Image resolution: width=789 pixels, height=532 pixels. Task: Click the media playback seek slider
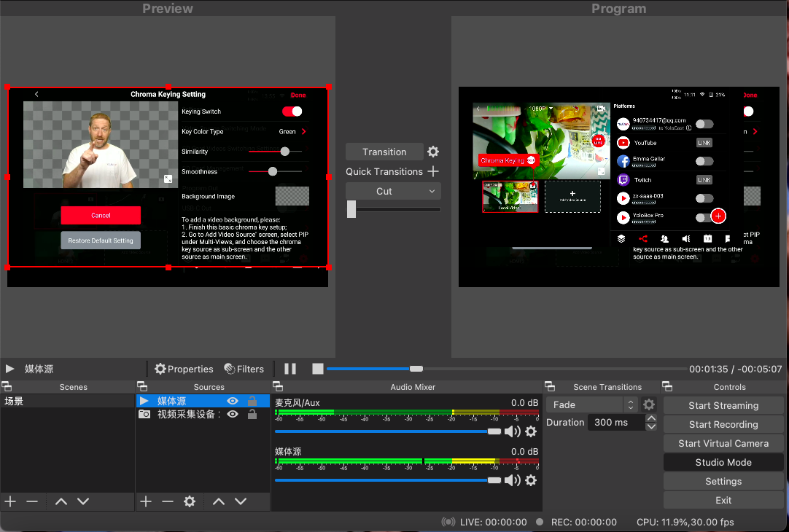coord(507,369)
